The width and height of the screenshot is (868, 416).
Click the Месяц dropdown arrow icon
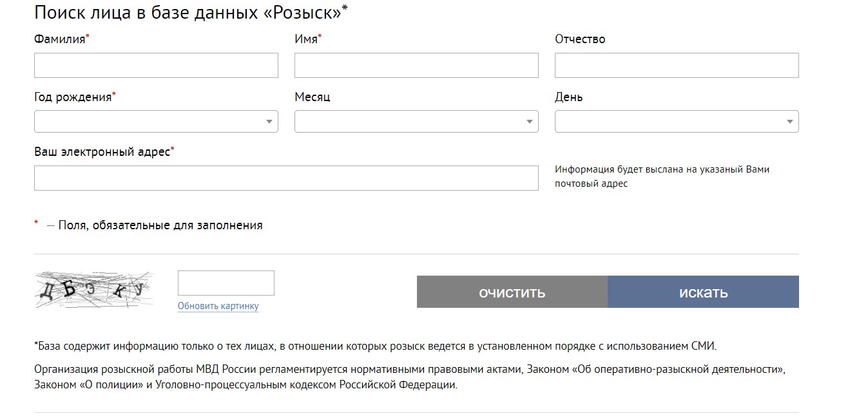(530, 122)
